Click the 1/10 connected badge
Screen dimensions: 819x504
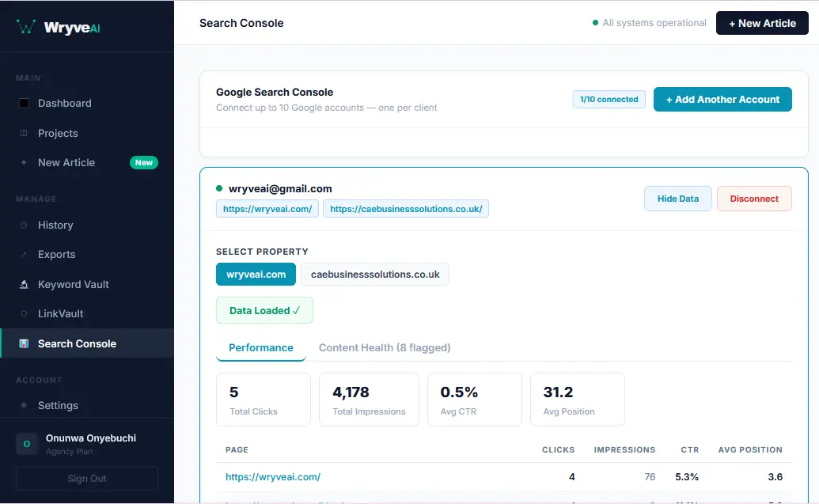[x=609, y=99]
